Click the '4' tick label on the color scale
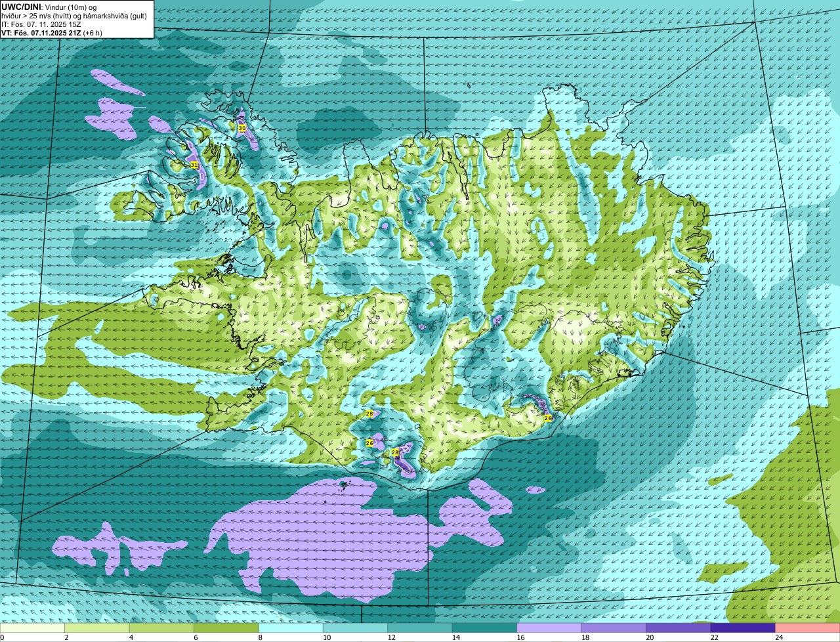This screenshot has width=840, height=642. 131,637
